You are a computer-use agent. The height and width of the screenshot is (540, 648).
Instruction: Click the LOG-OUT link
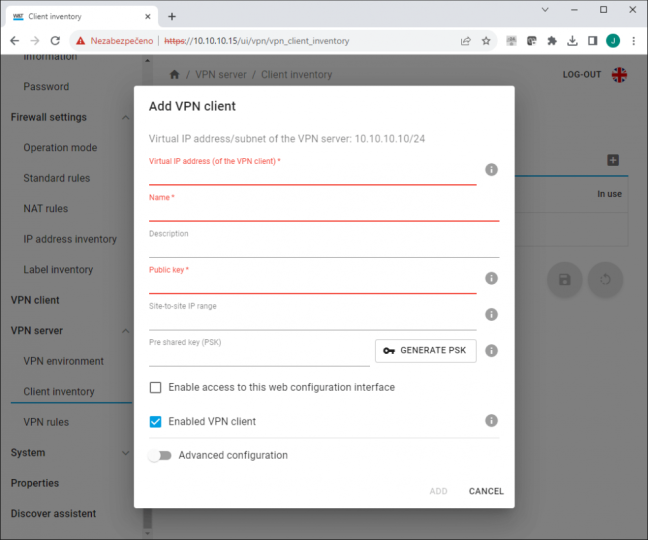tap(581, 75)
